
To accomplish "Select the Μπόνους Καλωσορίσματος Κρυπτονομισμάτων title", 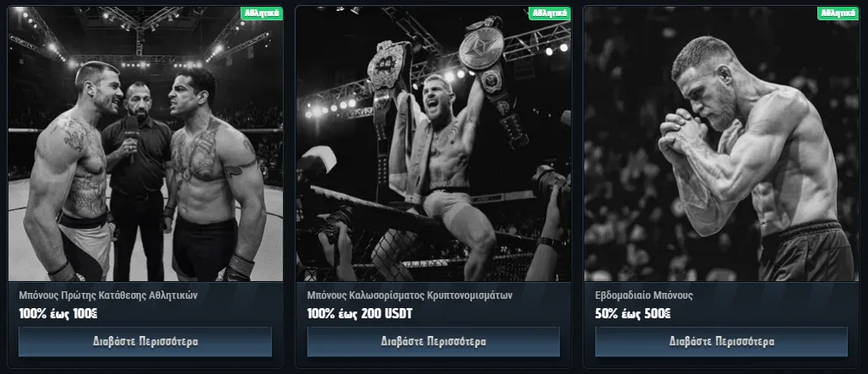I will click(x=410, y=295).
